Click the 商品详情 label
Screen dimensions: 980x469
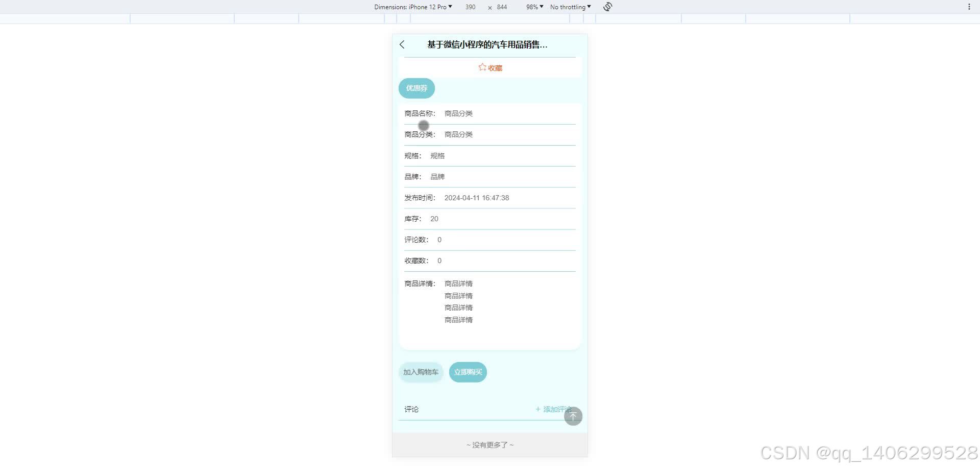click(x=420, y=284)
